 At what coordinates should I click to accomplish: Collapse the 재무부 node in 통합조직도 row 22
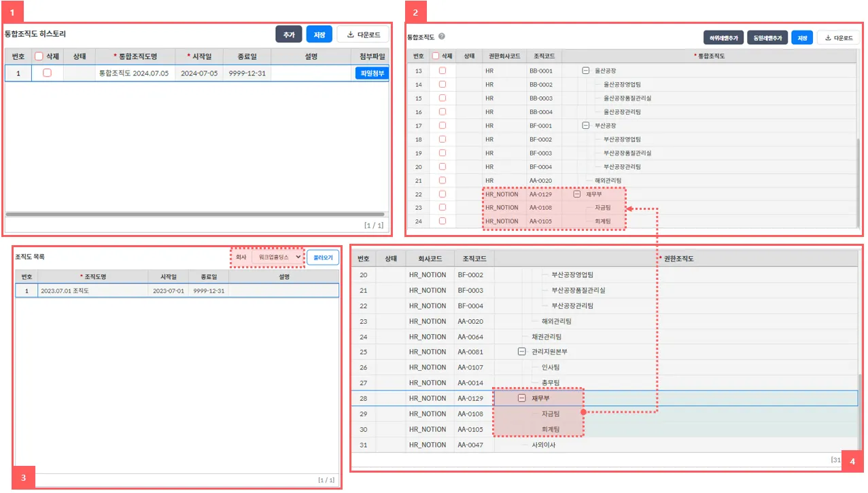(x=577, y=194)
